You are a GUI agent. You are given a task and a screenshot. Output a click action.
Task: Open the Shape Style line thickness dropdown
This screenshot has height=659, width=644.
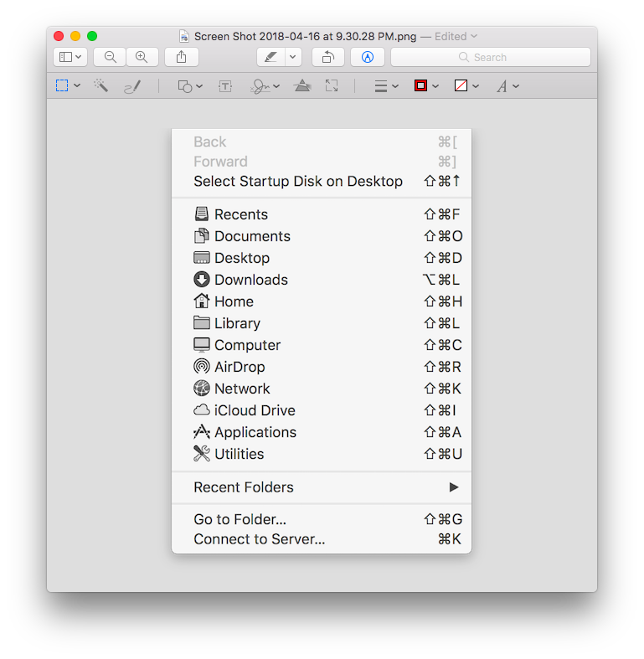click(x=386, y=86)
